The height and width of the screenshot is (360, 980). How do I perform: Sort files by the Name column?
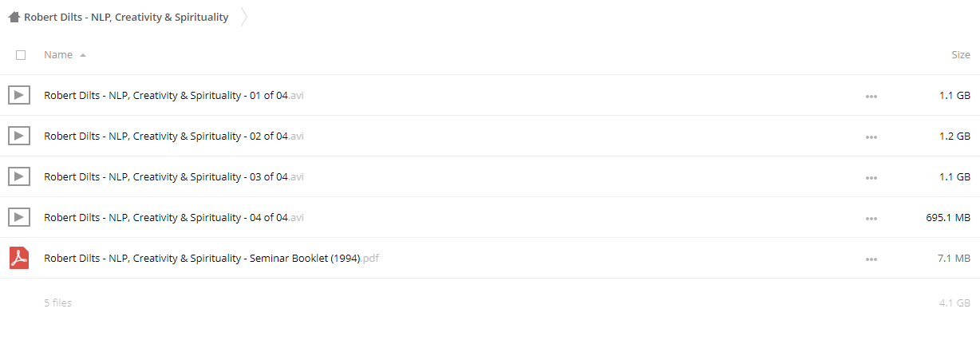[58, 55]
